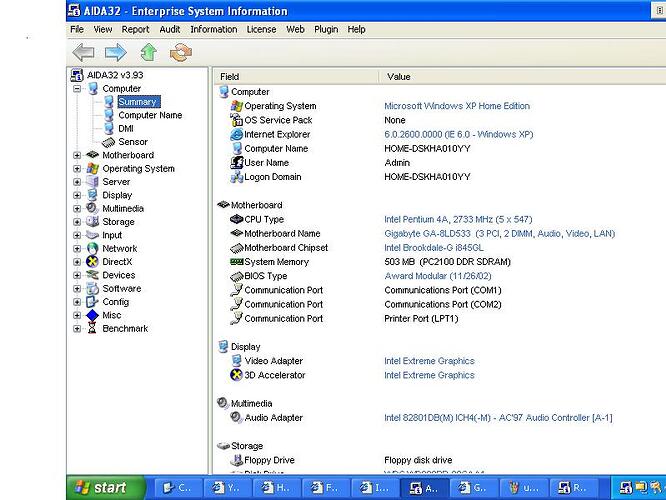The width and height of the screenshot is (666, 500).
Task: Select the DirectX tree icon
Action: click(93, 262)
